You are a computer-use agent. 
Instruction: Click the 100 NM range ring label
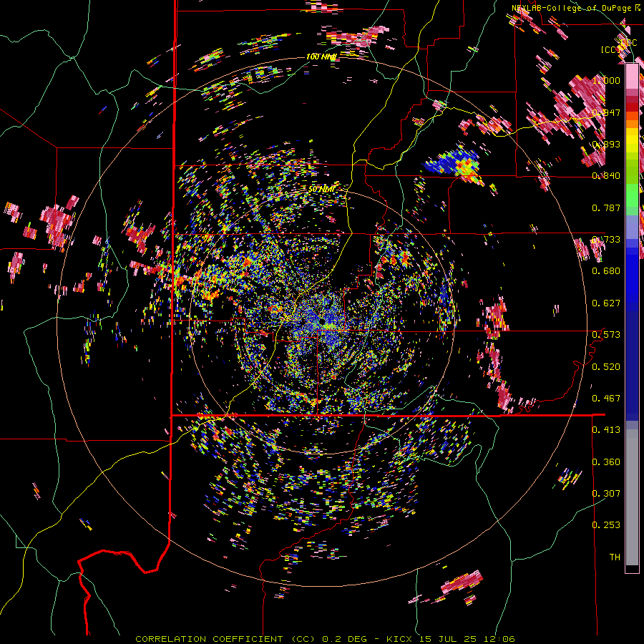click(x=321, y=57)
